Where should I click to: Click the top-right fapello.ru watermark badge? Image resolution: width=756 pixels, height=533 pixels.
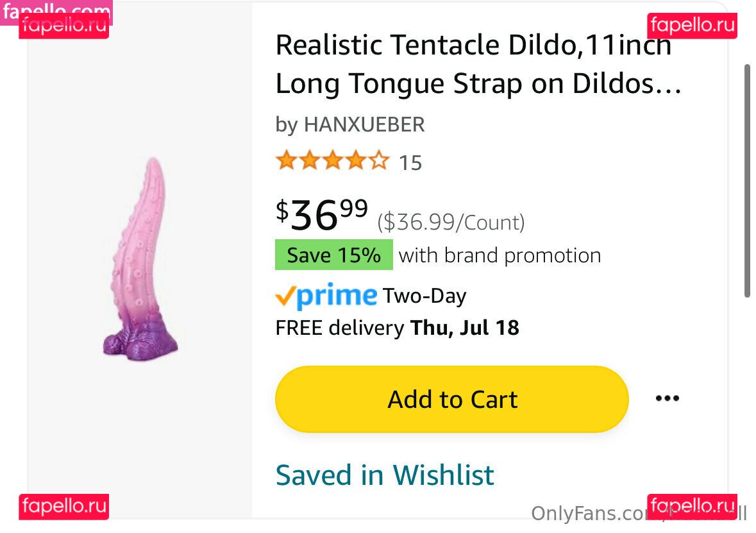click(x=692, y=26)
